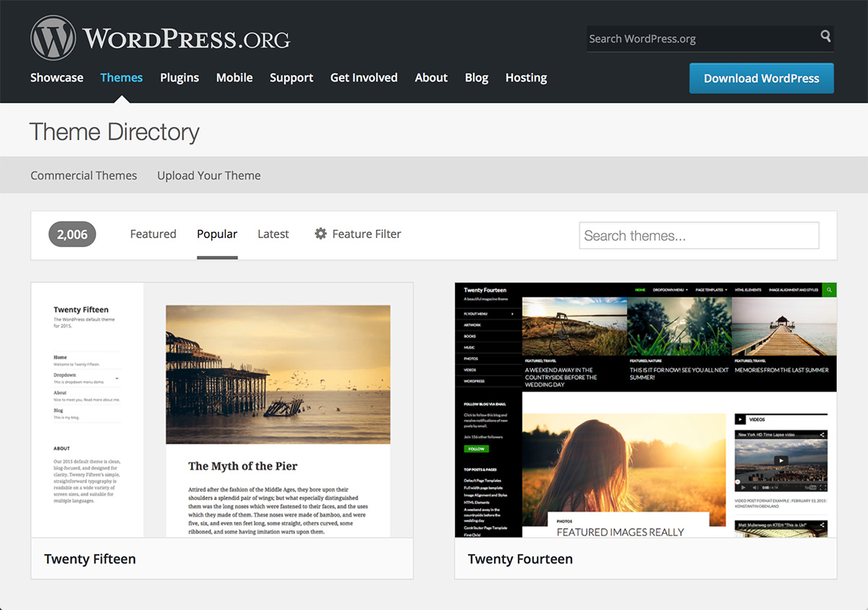Click the Twenty Fifteen theme title
This screenshot has height=610, width=868.
[90, 559]
